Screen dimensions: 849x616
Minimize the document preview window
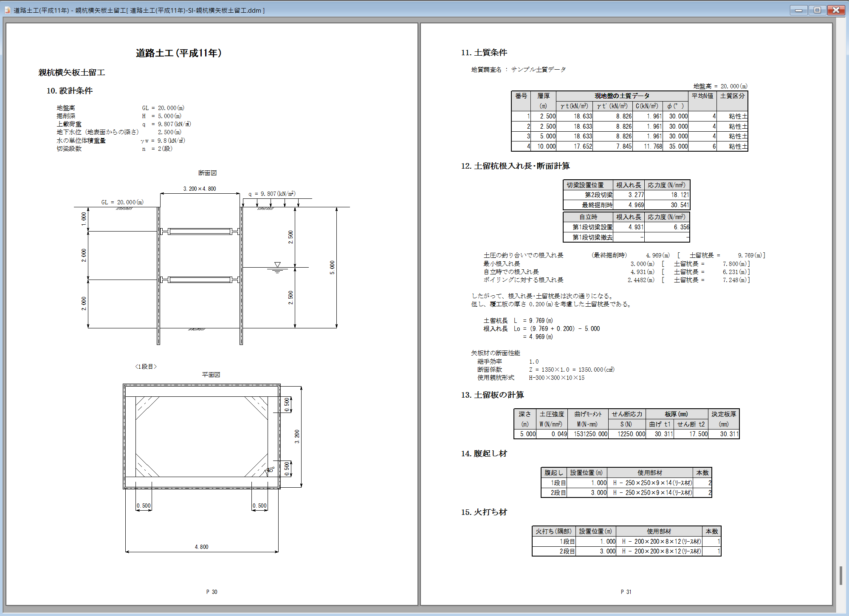[x=798, y=10]
